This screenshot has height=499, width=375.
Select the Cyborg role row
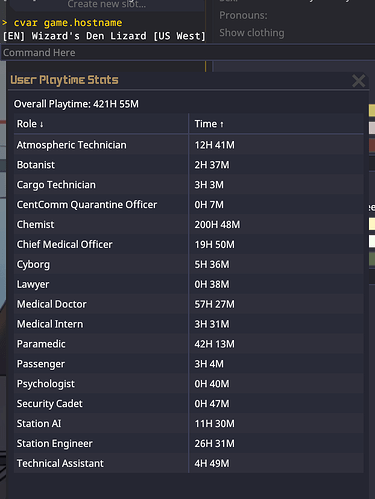coord(189,264)
